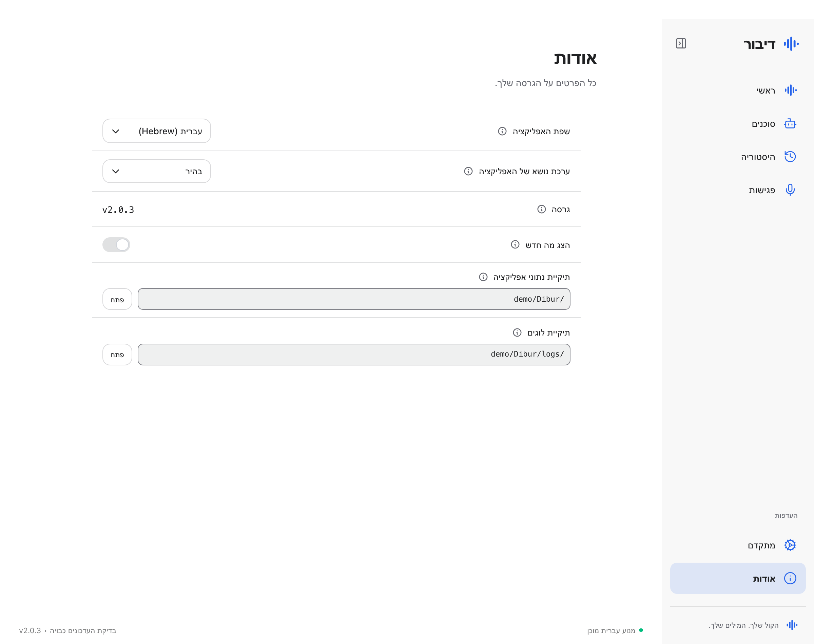
Task: Show info icon next to הצג מה חדש
Action: pyautogui.click(x=515, y=245)
